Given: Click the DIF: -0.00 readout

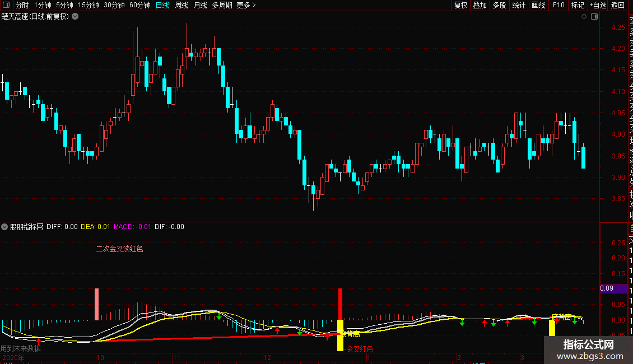Looking at the screenshot, I should pyautogui.click(x=170, y=227).
